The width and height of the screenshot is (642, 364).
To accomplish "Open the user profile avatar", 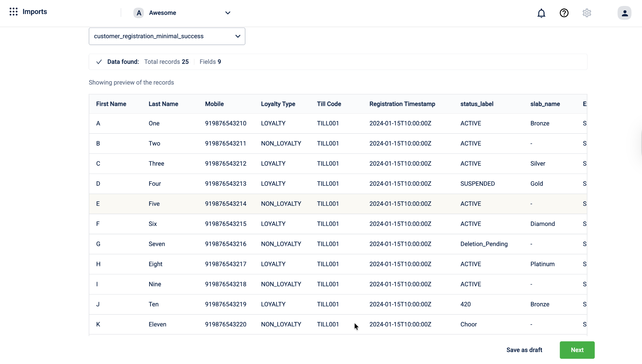I will coord(624,13).
